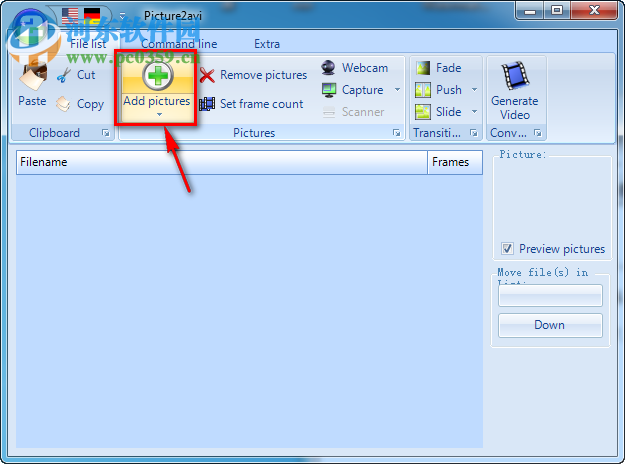
Task: Apply the Fade transition icon
Action: click(x=423, y=68)
